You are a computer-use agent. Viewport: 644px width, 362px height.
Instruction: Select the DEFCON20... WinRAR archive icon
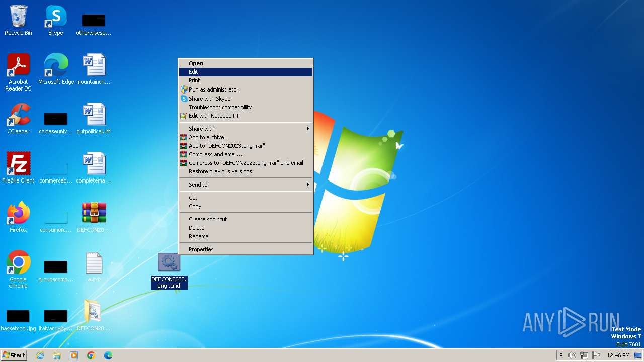click(x=94, y=217)
